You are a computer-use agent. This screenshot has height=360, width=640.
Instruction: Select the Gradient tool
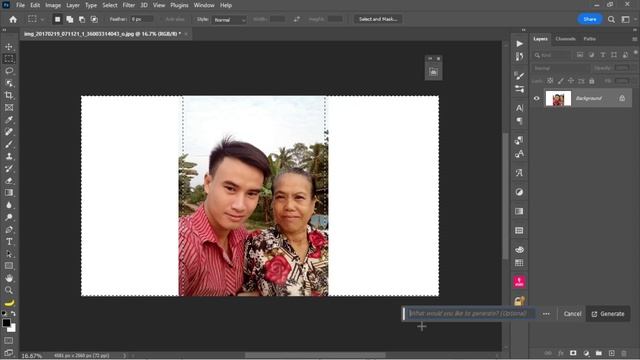click(x=9, y=193)
